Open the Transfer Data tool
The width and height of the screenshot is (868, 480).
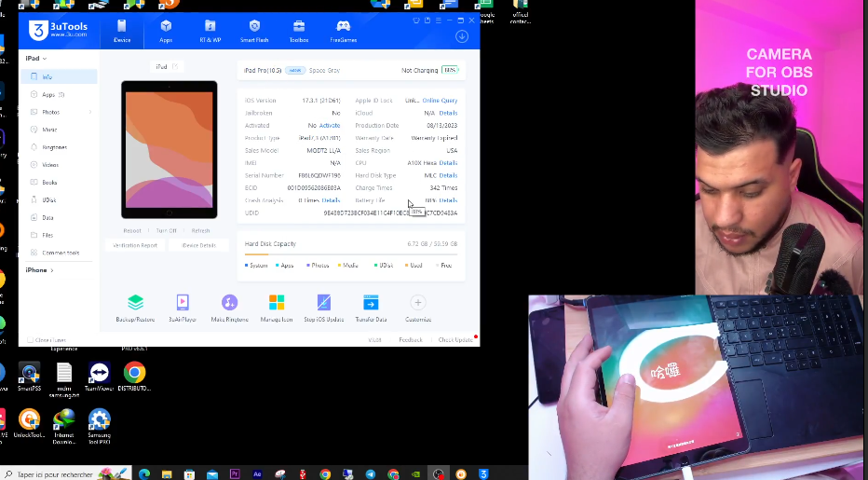(371, 309)
